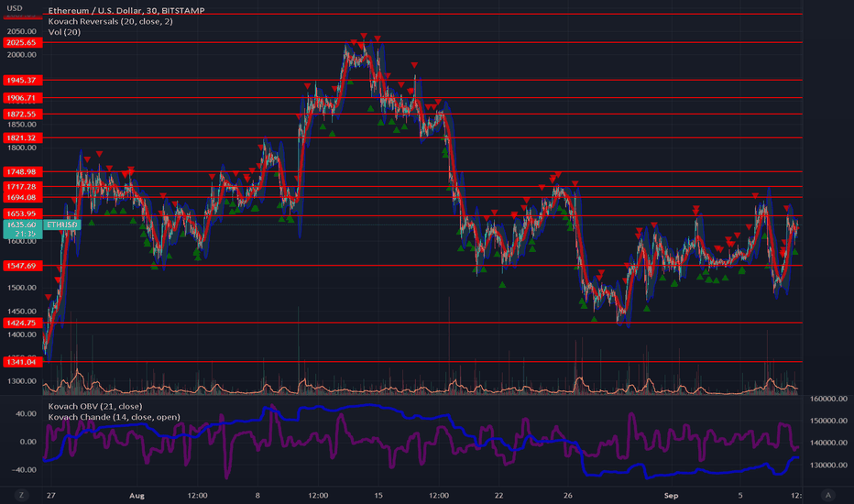Click the 40.00 value on Chande scale
Viewport: 854px width, 504px height.
pos(27,413)
